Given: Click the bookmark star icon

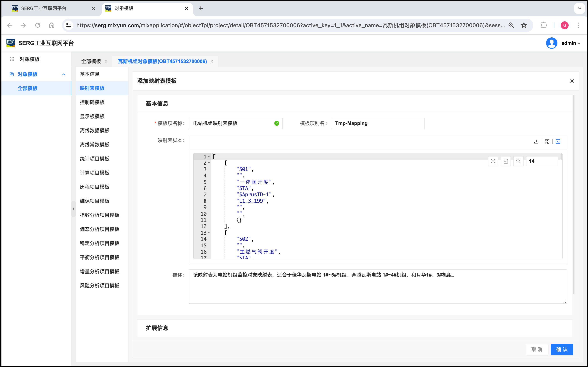Looking at the screenshot, I should point(524,25).
